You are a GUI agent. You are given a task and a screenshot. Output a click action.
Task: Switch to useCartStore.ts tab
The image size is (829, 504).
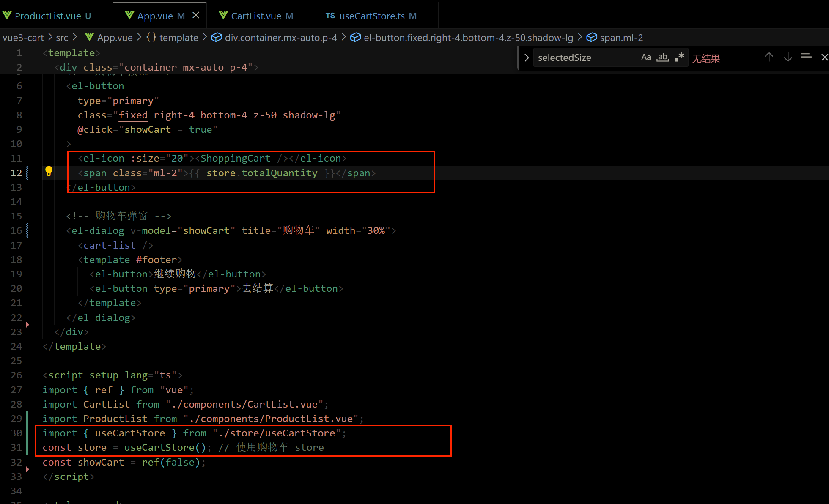pos(372,16)
